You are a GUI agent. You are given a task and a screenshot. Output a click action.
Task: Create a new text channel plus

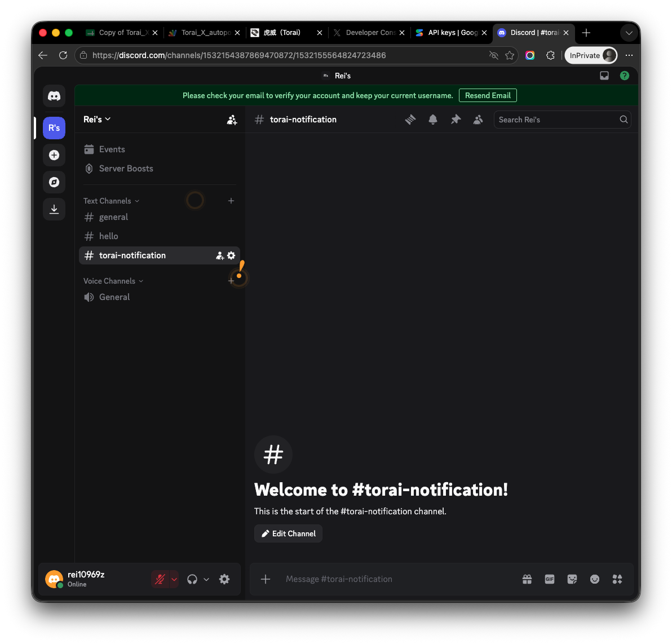pos(231,201)
